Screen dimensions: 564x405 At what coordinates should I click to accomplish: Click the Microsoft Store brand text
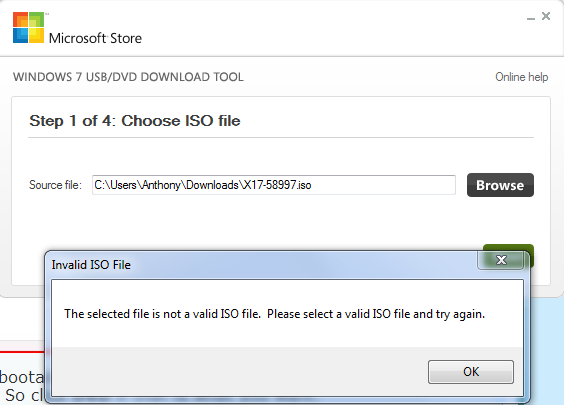pos(95,38)
